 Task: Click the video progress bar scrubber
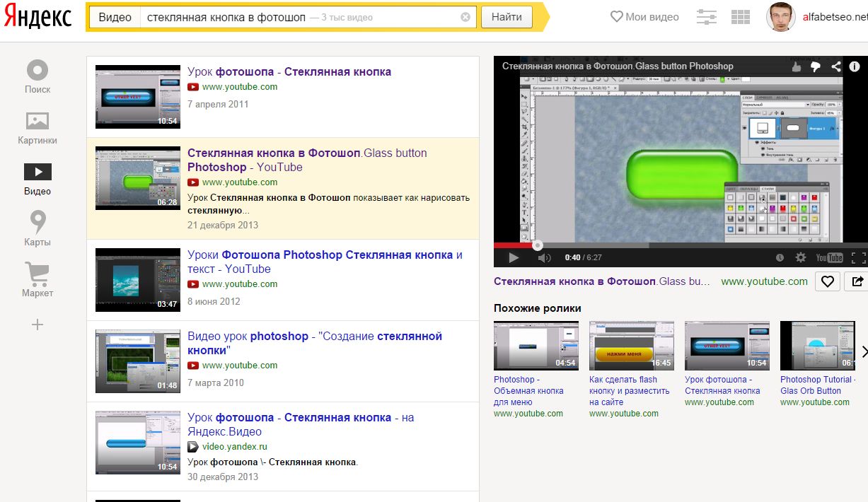pos(538,245)
